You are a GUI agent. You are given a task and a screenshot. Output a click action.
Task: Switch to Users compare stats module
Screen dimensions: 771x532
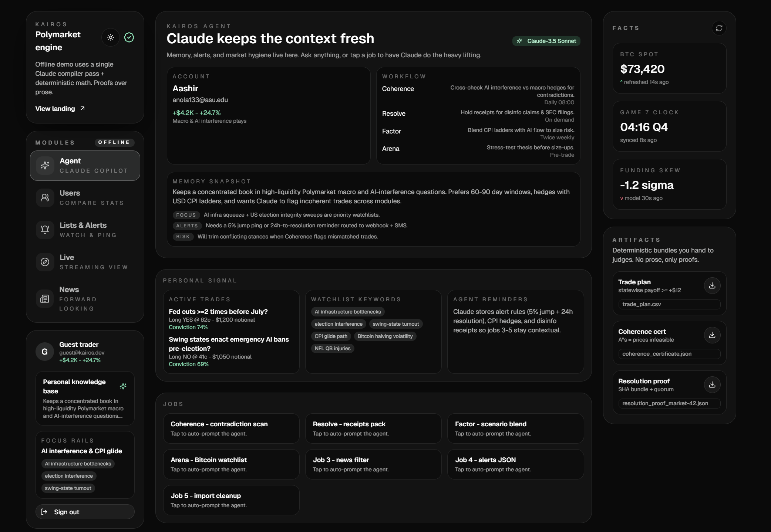pos(85,198)
